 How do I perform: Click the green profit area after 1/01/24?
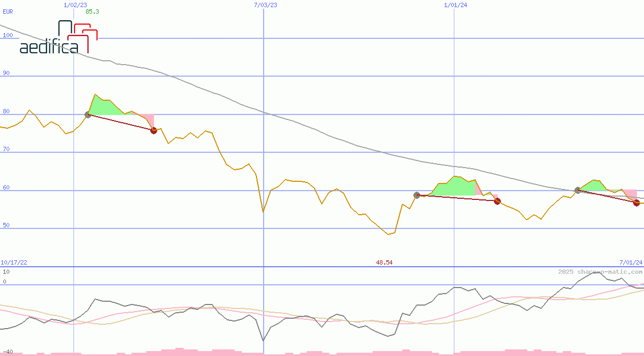click(455, 186)
